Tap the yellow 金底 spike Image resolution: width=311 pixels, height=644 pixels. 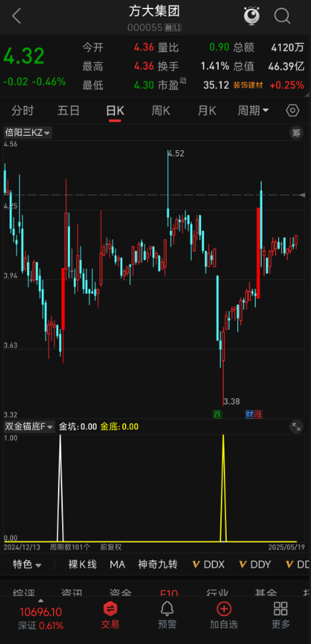pyautogui.click(x=224, y=488)
